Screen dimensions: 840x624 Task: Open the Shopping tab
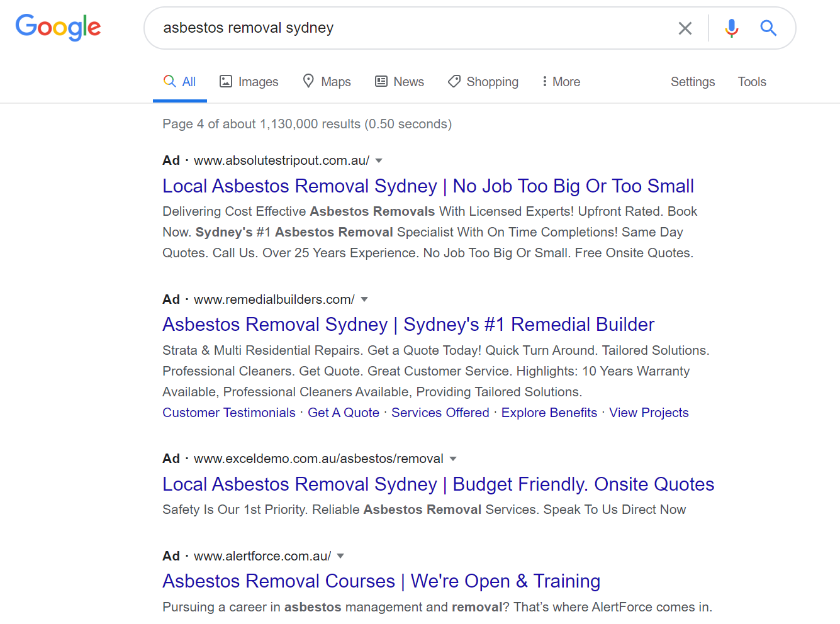[x=483, y=82]
